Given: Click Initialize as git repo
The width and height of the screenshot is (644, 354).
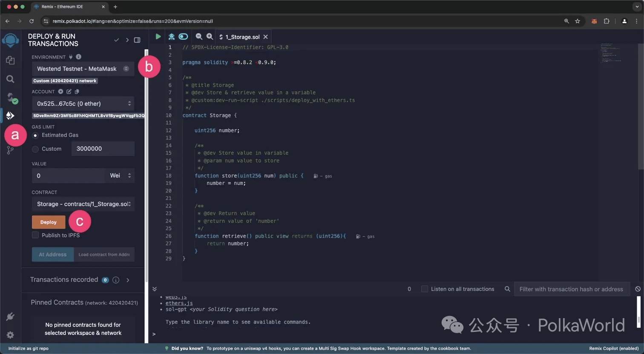Looking at the screenshot, I should (29, 348).
